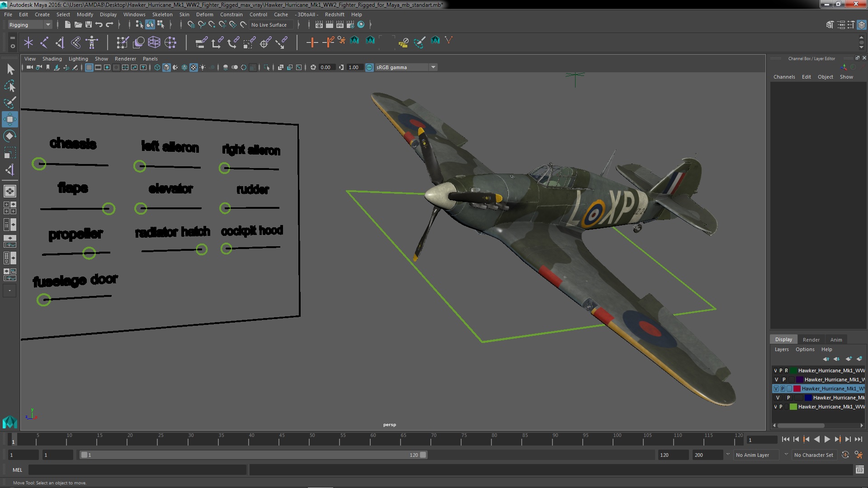Choose the Lasso Select tool in toolbox
This screenshot has width=868, height=488.
10,86
